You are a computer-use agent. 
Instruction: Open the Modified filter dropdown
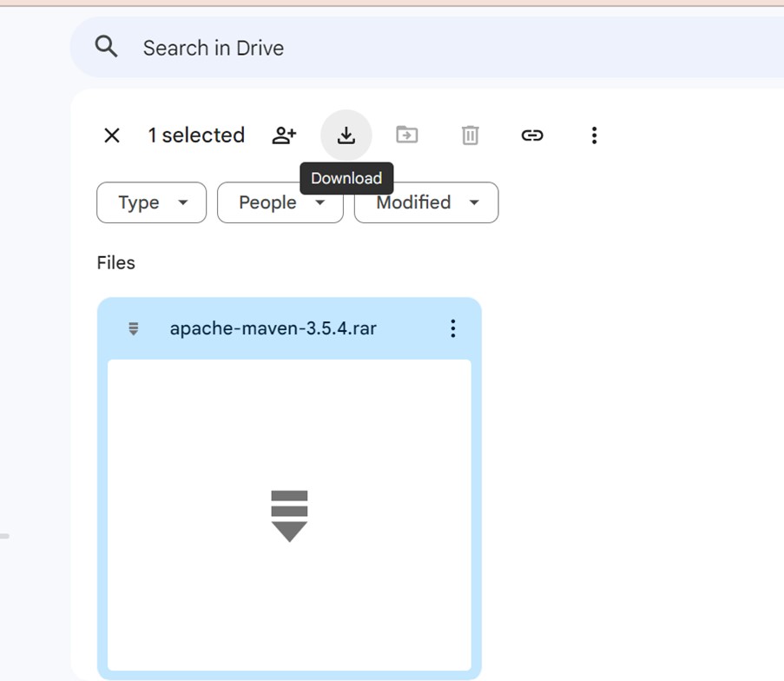click(x=425, y=202)
